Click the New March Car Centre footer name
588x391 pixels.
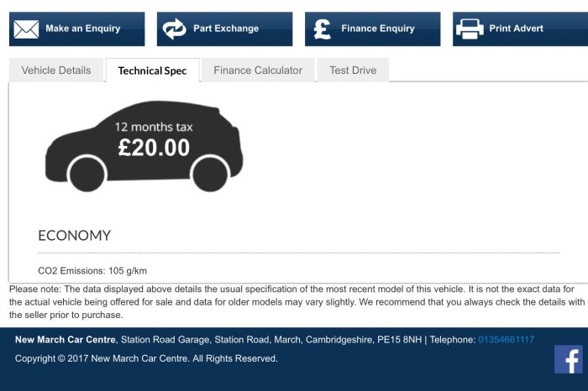tap(66, 340)
